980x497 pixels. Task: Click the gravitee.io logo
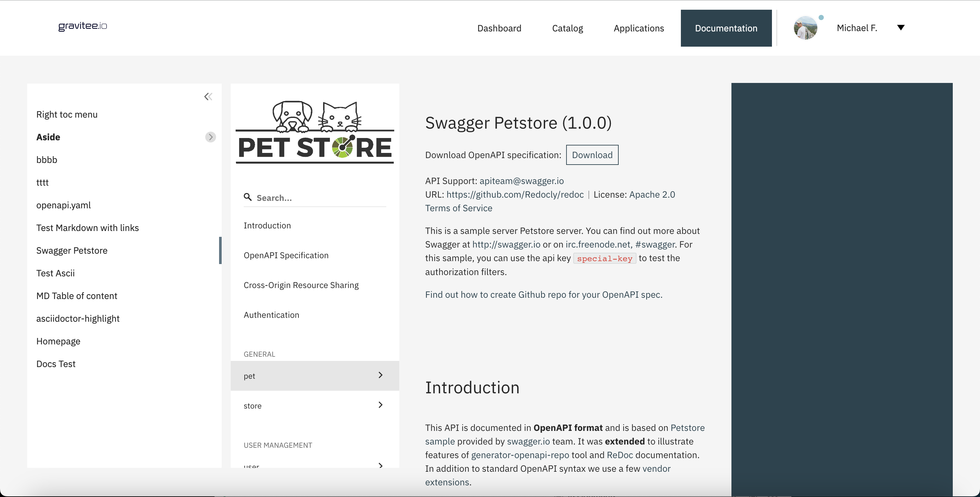[x=83, y=26]
